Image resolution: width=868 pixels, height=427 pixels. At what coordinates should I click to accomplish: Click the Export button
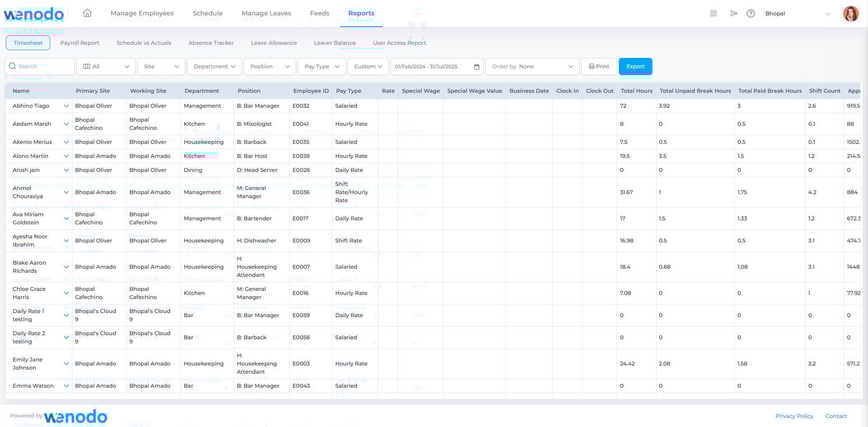[x=635, y=66]
